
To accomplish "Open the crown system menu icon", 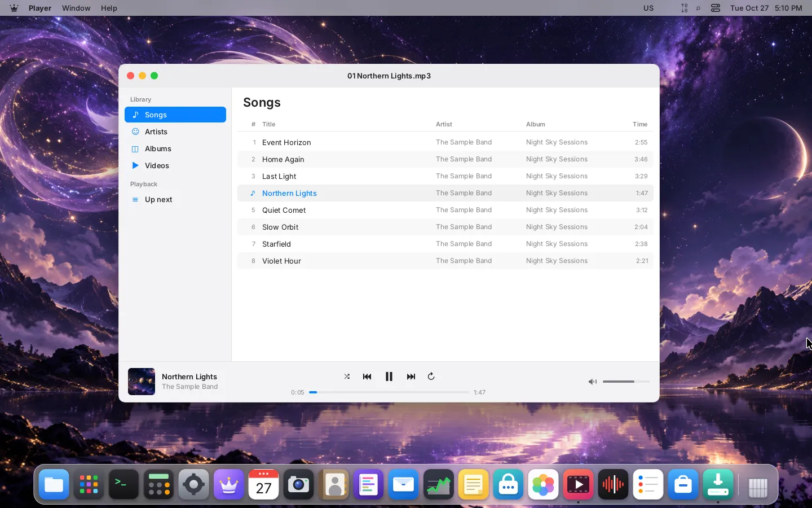I will 14,8.
